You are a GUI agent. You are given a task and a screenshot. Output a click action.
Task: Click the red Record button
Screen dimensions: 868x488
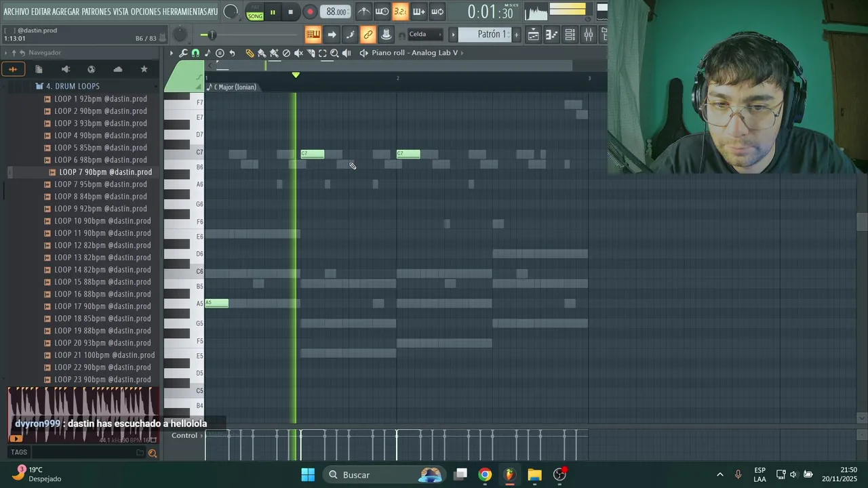309,12
